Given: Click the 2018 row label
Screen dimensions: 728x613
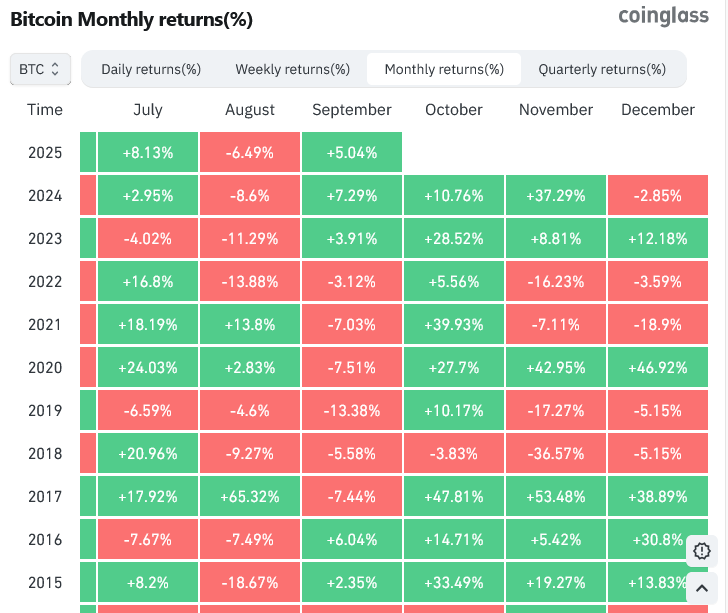Looking at the screenshot, I should 45,453.
